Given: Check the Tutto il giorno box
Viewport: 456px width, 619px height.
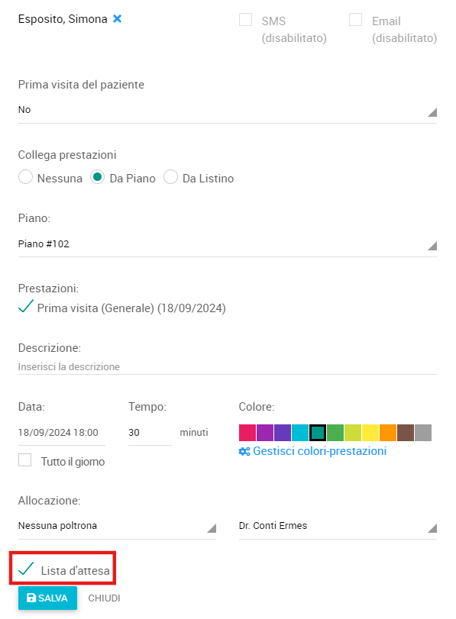Looking at the screenshot, I should tap(25, 460).
